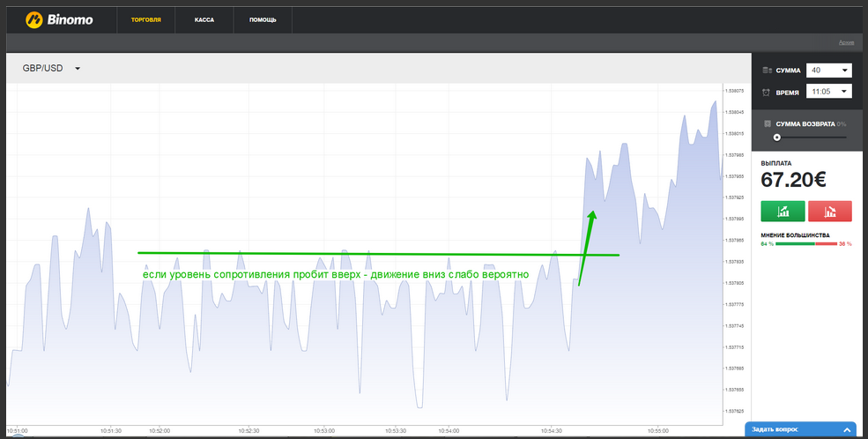868x439 pixels.
Task: Open the ТОРГОВЛЯ tab
Action: 146,20
